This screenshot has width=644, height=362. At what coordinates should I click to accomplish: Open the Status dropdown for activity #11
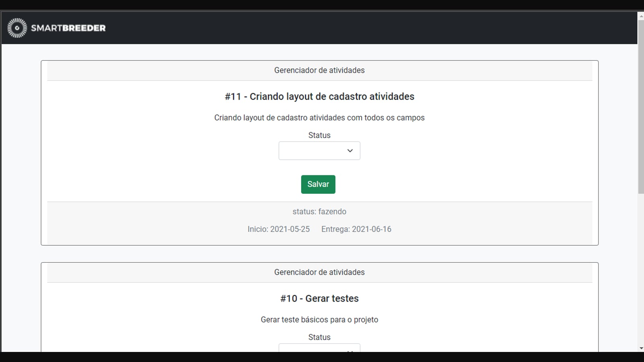319,150
